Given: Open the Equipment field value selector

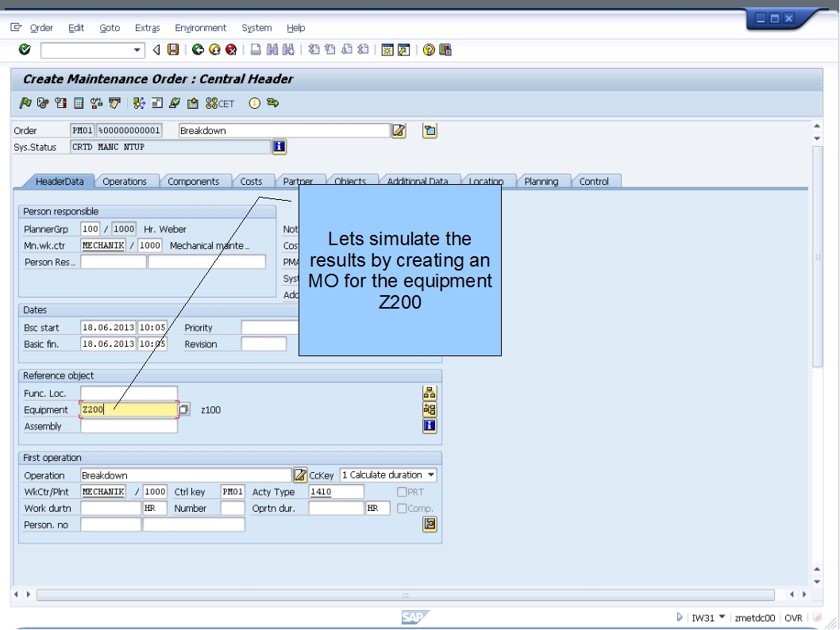Looking at the screenshot, I should point(184,409).
